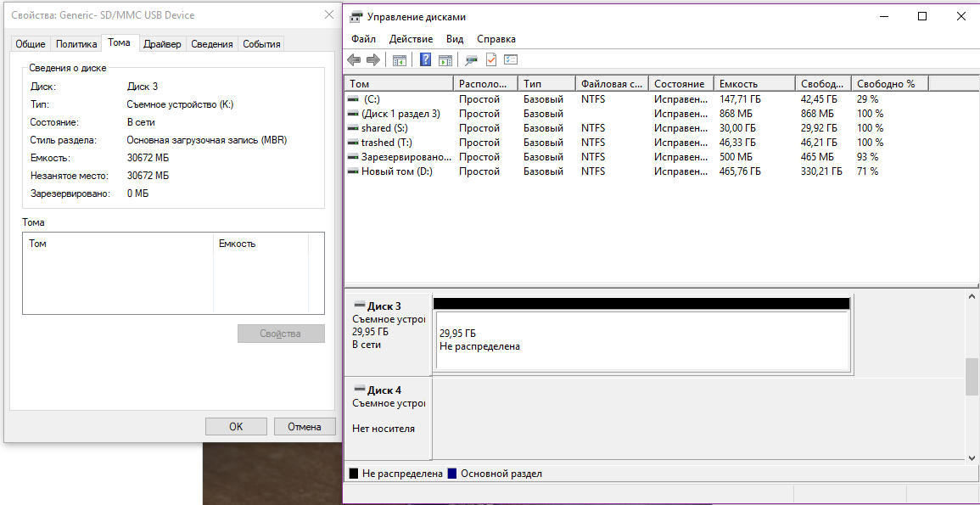This screenshot has height=505, width=980.
Task: Open the События tab
Action: 261,44
